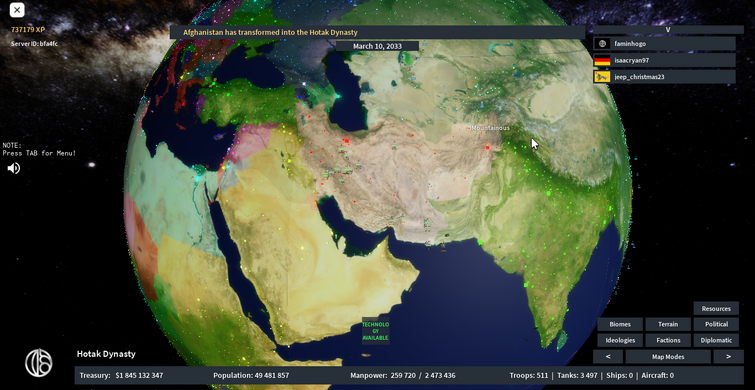
Task: Go to next map modes page
Action: click(728, 357)
